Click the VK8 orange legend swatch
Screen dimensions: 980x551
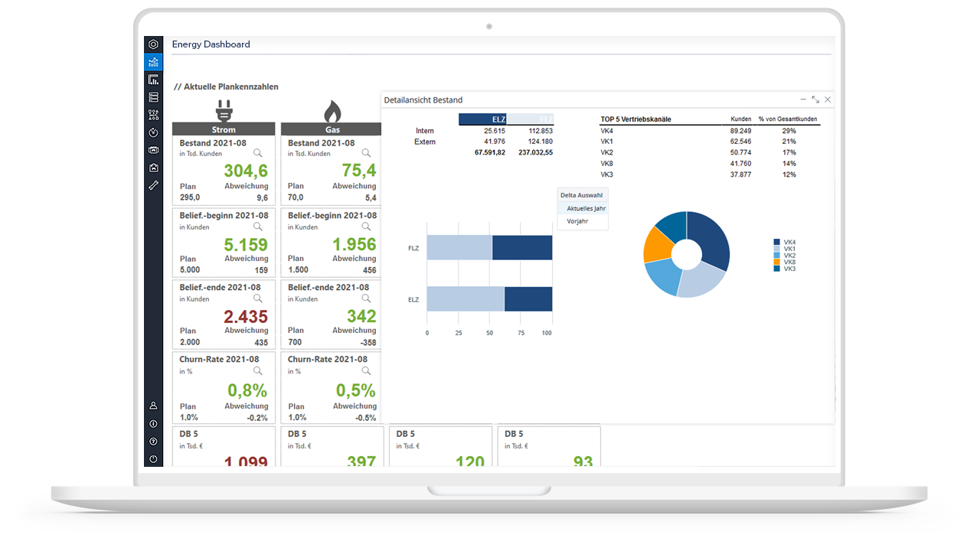point(777,262)
